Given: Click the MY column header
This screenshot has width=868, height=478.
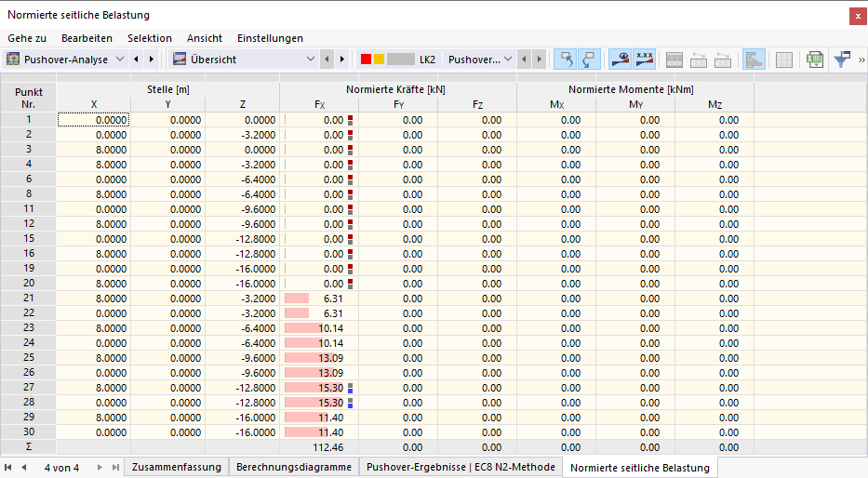Looking at the screenshot, I should click(x=635, y=104).
